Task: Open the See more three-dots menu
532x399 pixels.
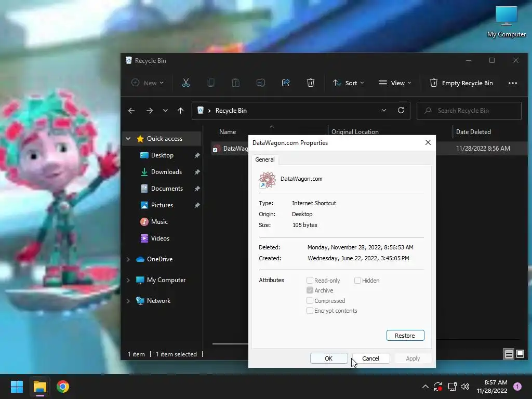Action: click(513, 83)
